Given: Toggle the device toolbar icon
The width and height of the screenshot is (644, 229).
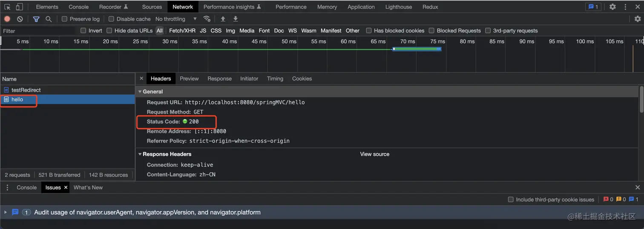Looking at the screenshot, I should click(x=19, y=7).
